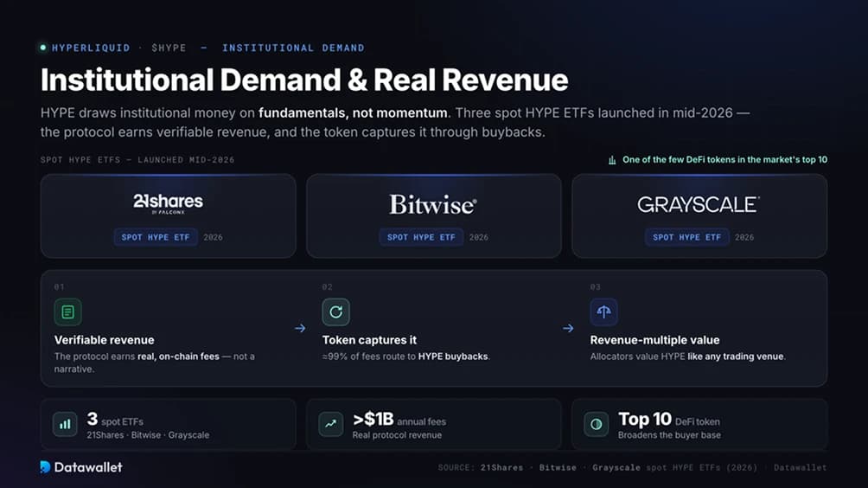Click the 'INSTITUTIONAL DEMAND' header label

pyautogui.click(x=293, y=48)
